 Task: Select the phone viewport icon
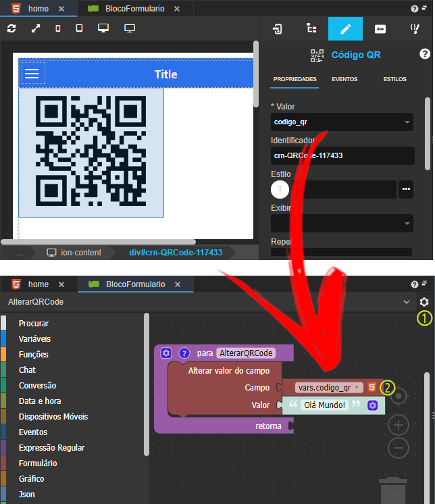click(58, 28)
